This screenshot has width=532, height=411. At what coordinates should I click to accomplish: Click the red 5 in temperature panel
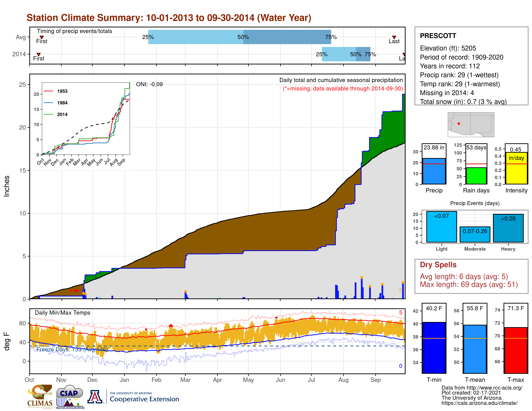400,313
